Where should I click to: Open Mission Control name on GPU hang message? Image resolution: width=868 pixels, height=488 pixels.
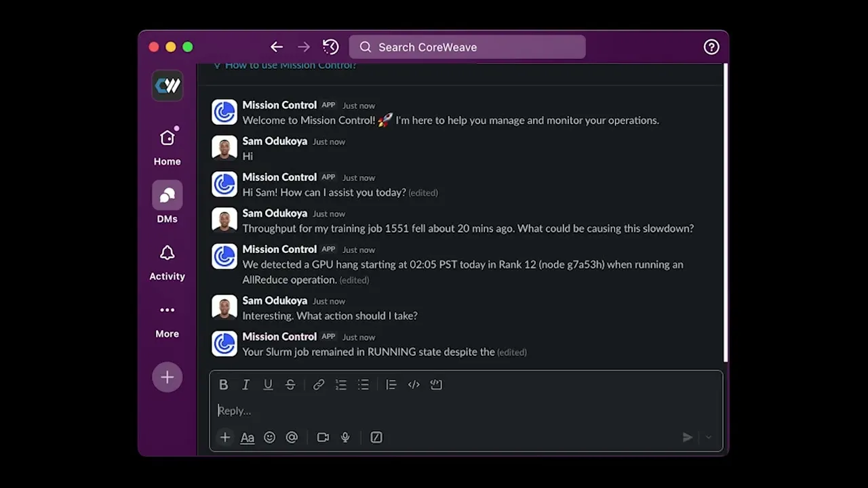pos(279,249)
